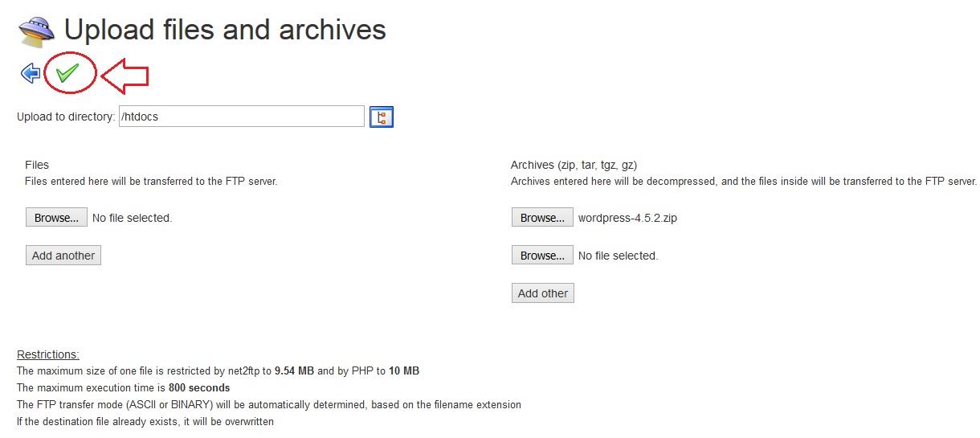Click the Add other button

coord(542,293)
